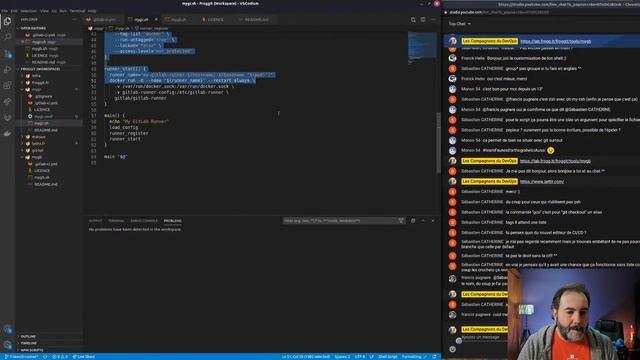This screenshot has width=640, height=360.
Task: Open the Source Control view
Action: [x=7, y=53]
